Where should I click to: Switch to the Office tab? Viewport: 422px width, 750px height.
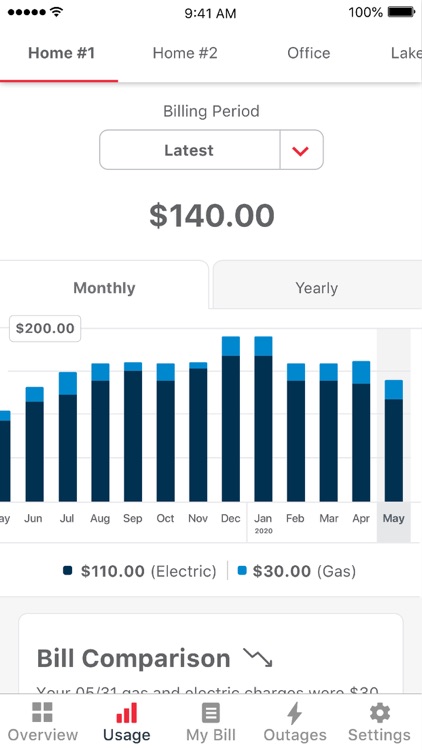[x=309, y=53]
